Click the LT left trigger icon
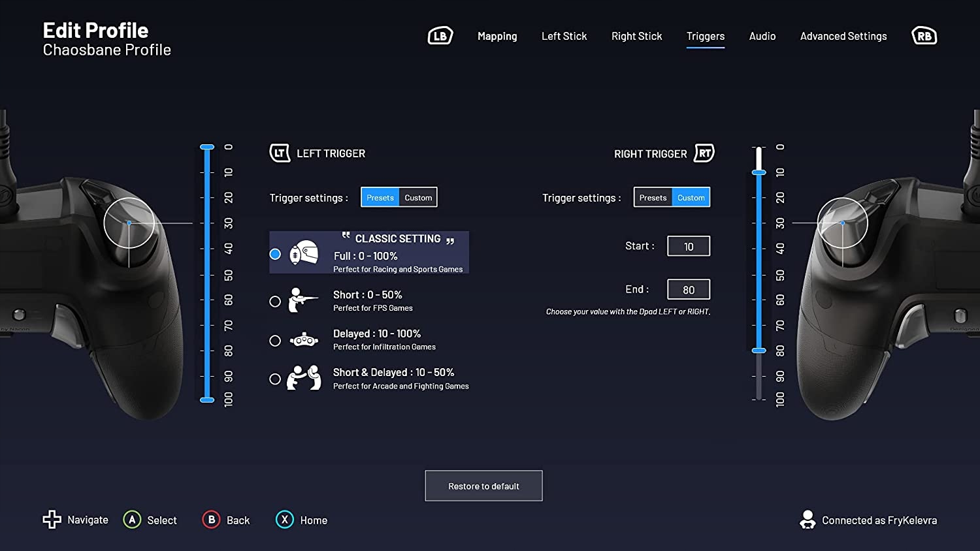 [x=280, y=153]
